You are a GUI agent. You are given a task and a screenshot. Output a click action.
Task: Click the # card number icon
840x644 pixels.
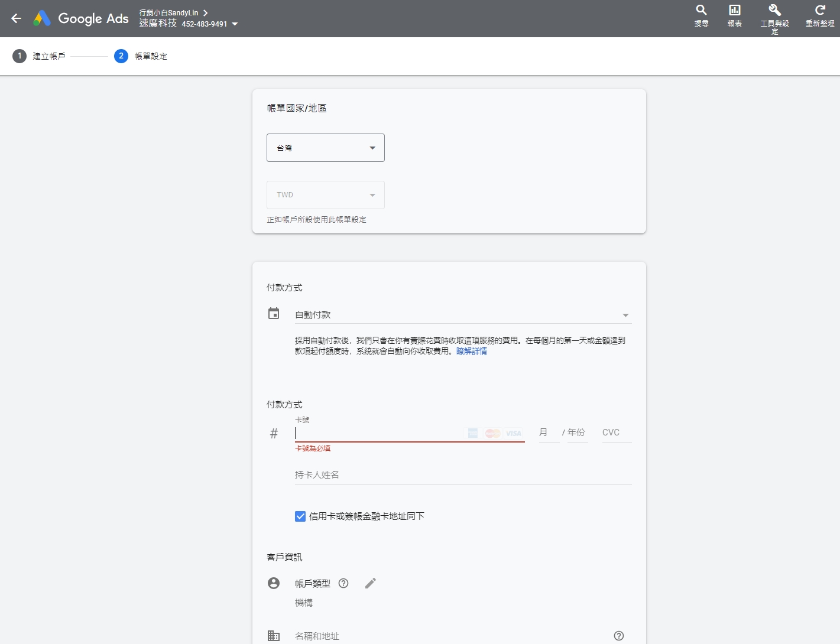tap(274, 434)
